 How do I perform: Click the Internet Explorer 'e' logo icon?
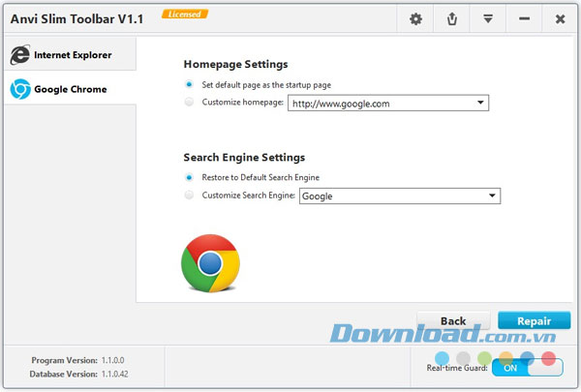pos(19,55)
